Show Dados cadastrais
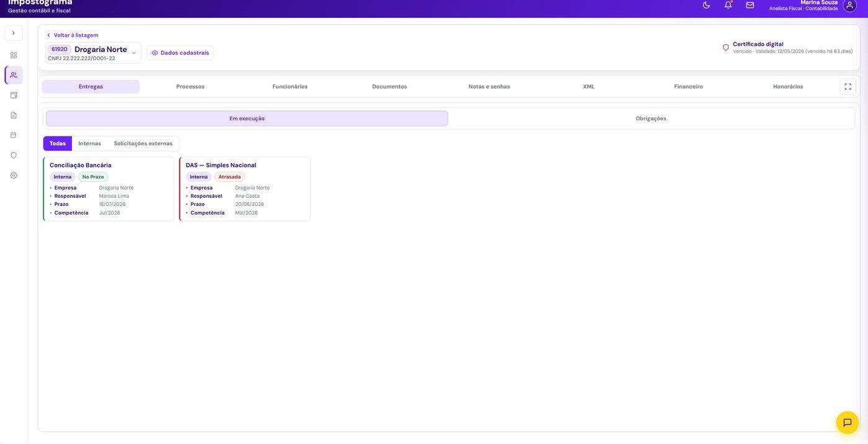 click(x=180, y=53)
